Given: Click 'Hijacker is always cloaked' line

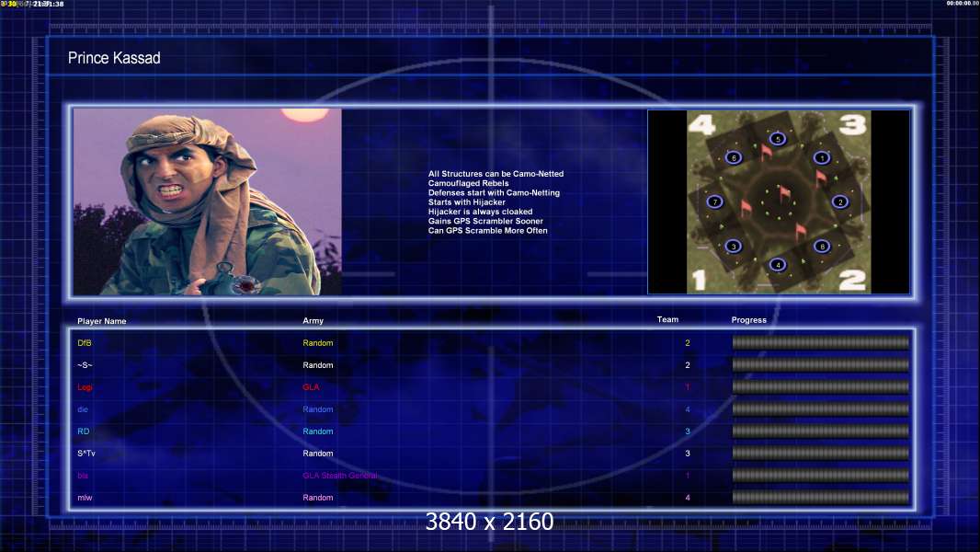Looking at the screenshot, I should (x=480, y=212).
